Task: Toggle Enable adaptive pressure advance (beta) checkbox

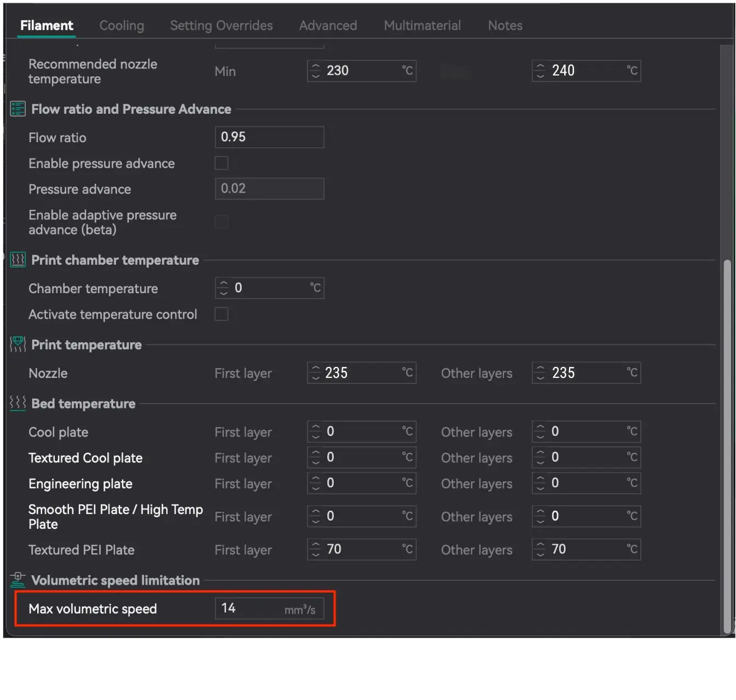Action: pyautogui.click(x=222, y=222)
